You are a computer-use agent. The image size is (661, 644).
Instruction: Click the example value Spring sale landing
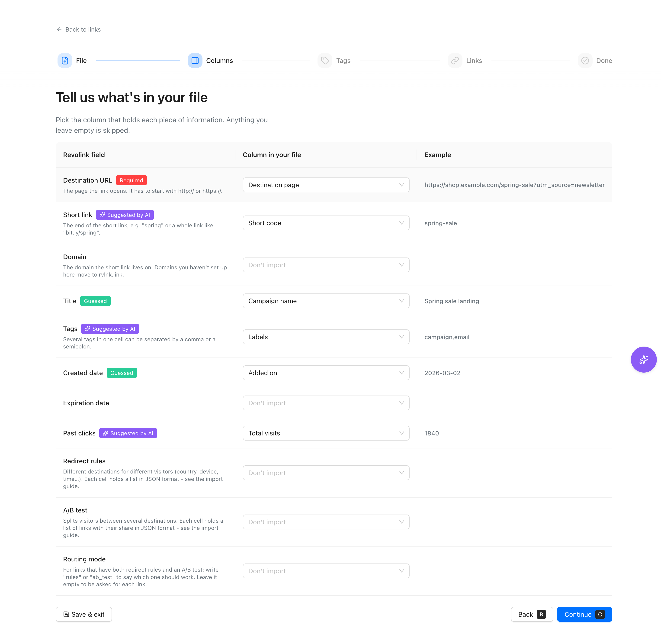coord(452,301)
